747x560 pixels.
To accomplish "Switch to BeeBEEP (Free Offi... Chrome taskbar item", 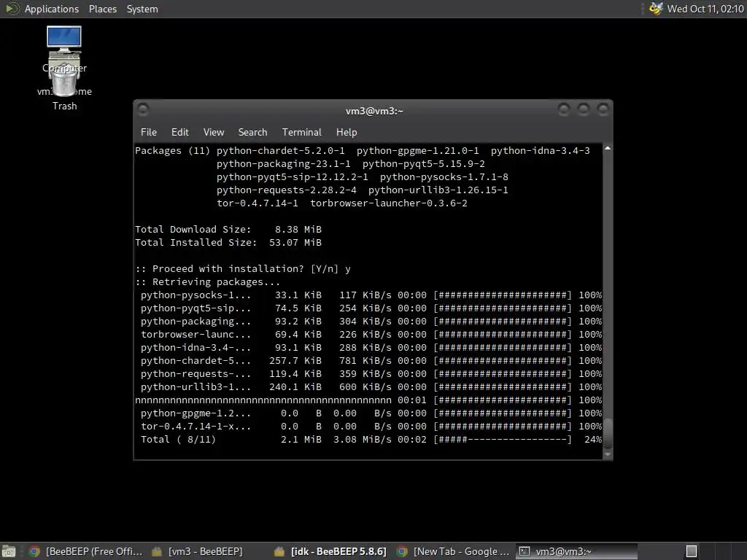I will click(86, 551).
